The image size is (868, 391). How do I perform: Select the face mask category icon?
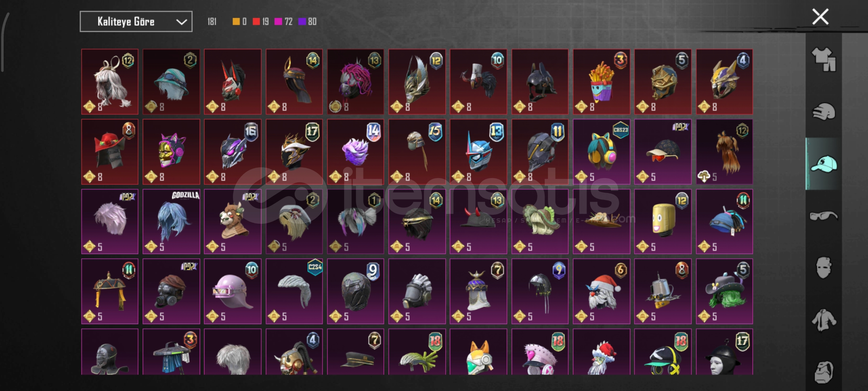(x=824, y=268)
